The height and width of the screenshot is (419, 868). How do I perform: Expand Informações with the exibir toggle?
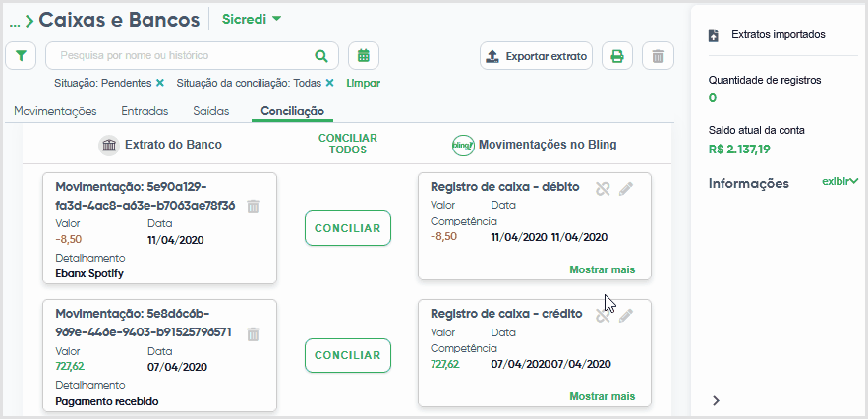(839, 181)
